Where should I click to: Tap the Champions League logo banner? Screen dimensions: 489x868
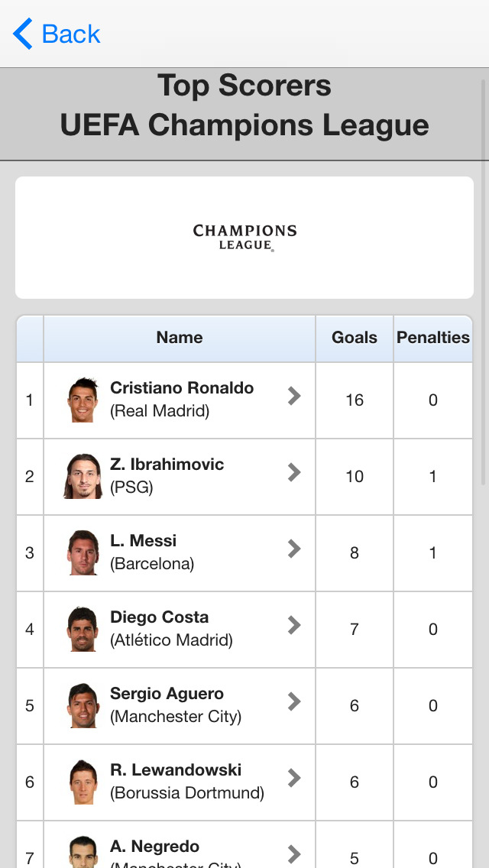[244, 238]
